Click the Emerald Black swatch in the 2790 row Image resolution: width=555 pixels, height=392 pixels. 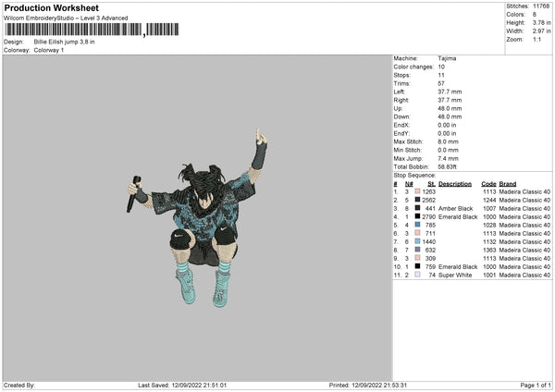pos(417,216)
